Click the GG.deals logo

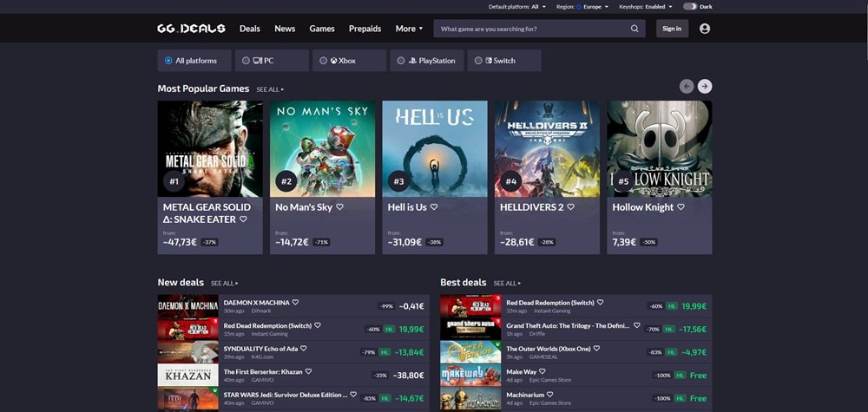coord(191,29)
